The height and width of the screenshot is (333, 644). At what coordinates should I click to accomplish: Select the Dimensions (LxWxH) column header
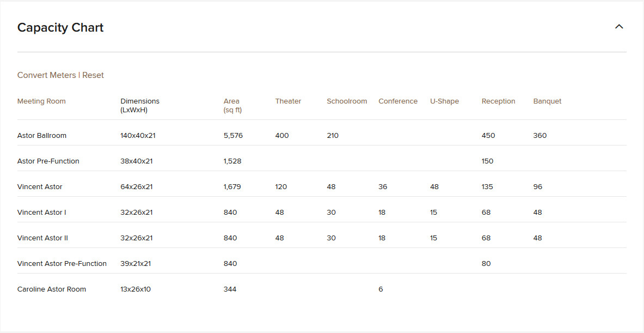(x=140, y=106)
